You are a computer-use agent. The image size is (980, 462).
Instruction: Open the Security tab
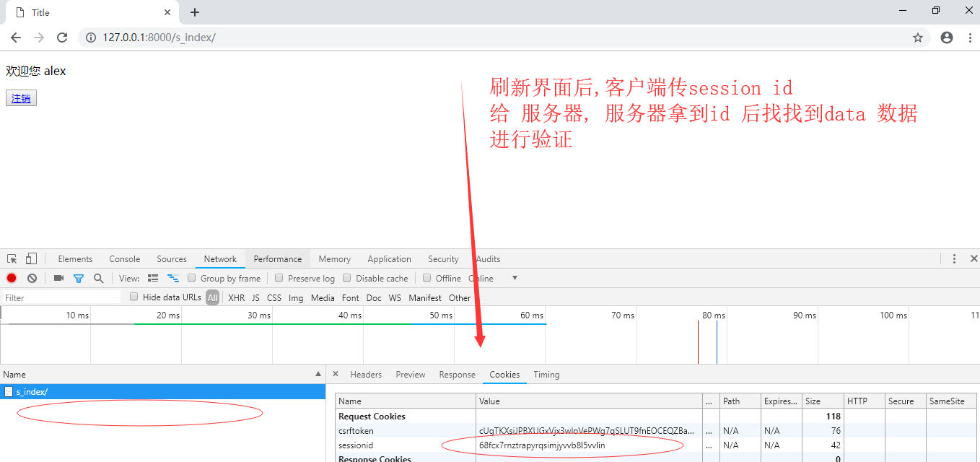pyautogui.click(x=443, y=259)
